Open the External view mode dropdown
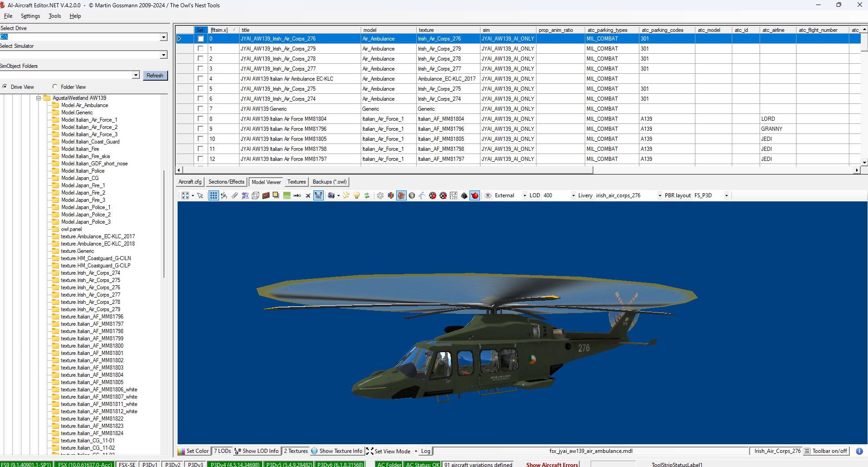The height and width of the screenshot is (467, 868). [x=525, y=195]
